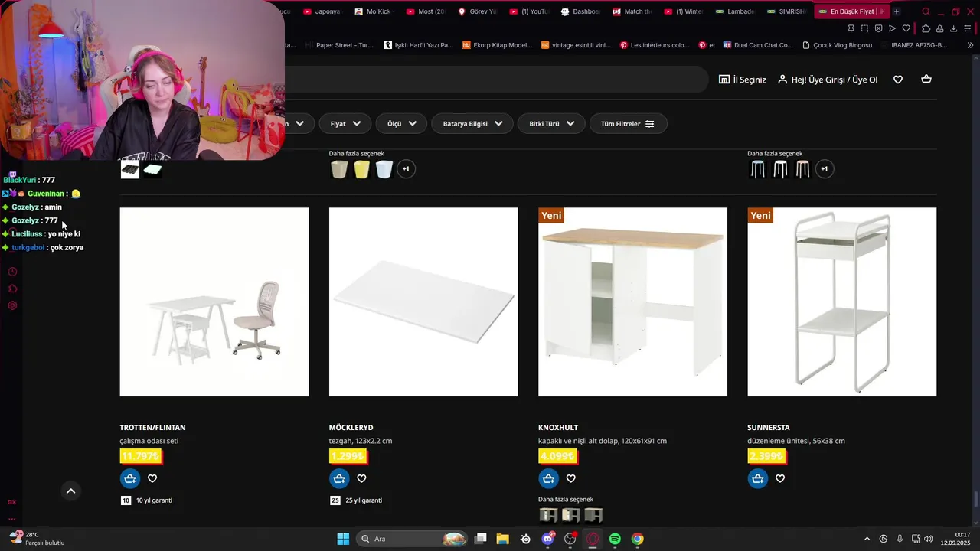Select the white bin color variant

pos(384,169)
